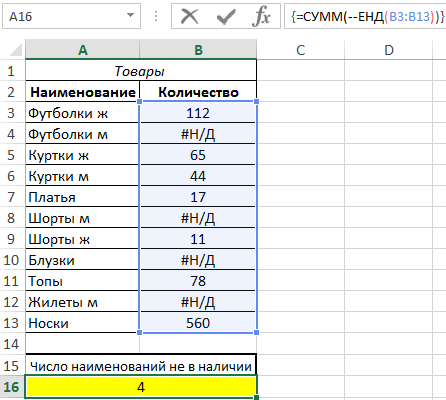Select row 13 header
Viewport: 446px width, 400px height.
(x=12, y=323)
